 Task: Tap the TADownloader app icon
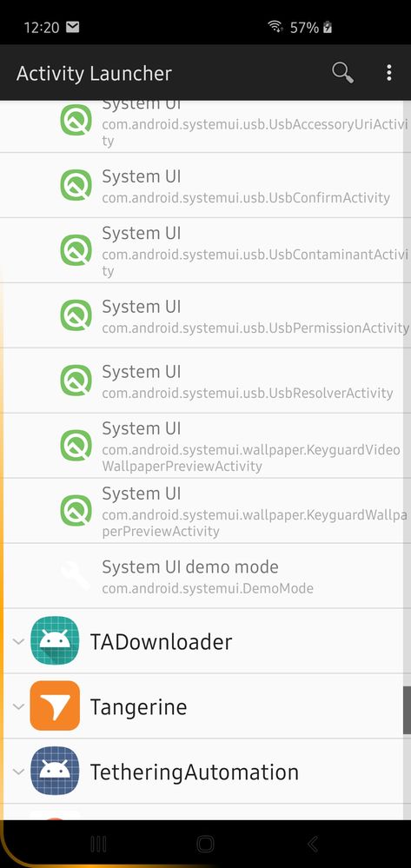point(55,640)
